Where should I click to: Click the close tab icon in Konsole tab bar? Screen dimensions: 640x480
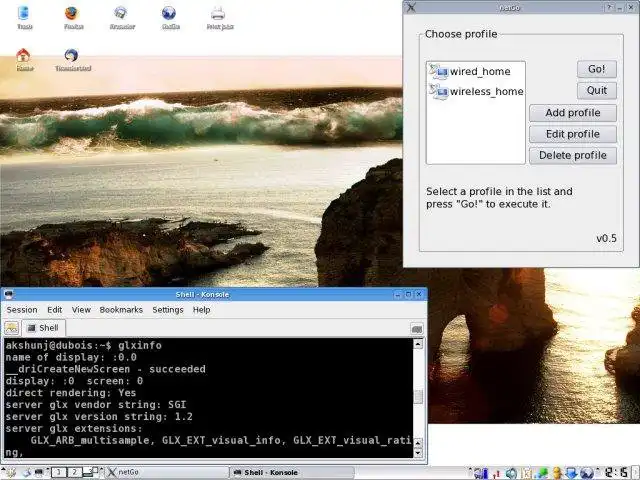point(417,329)
